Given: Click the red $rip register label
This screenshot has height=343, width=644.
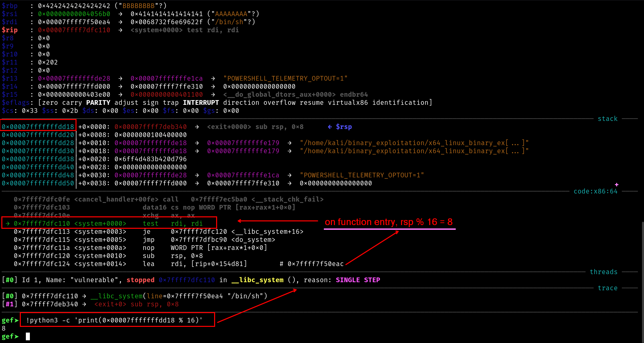Looking at the screenshot, I should (10, 30).
